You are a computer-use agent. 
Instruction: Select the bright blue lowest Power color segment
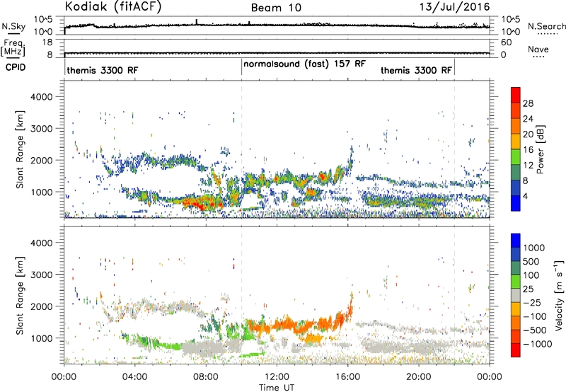coord(516,203)
